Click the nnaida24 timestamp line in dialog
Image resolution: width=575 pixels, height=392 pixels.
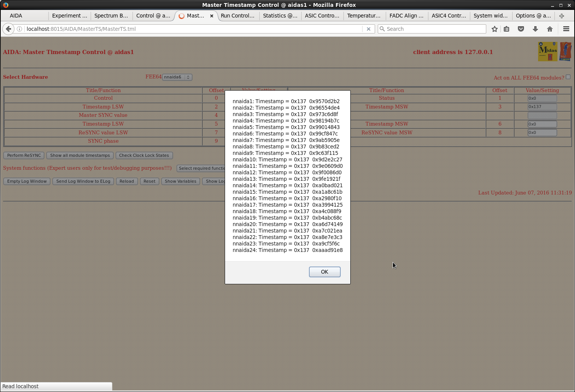coord(287,250)
